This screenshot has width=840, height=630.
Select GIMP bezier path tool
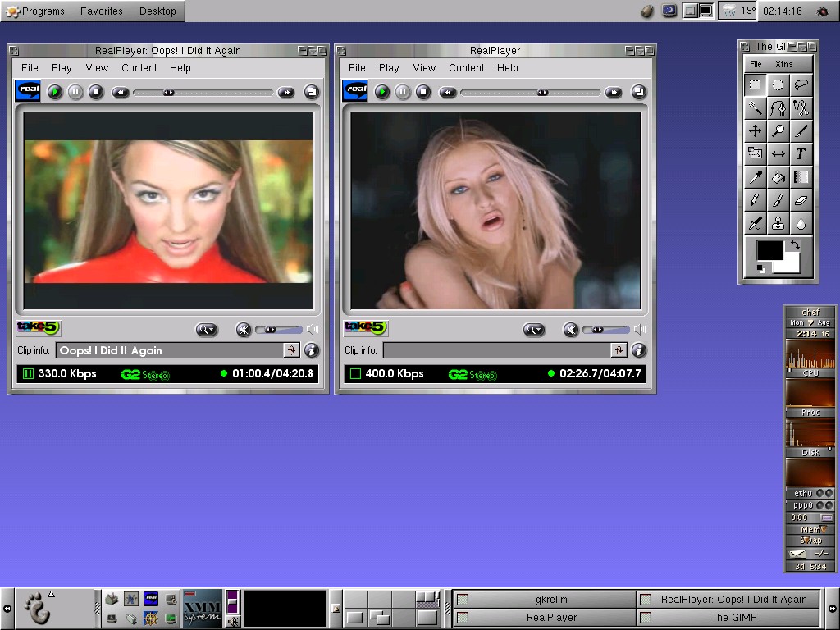[778, 107]
